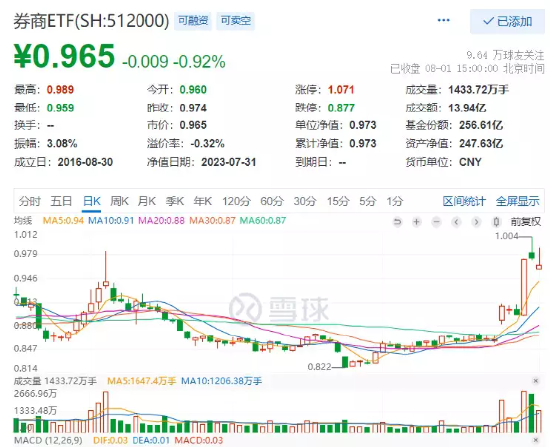550x448 pixels.
Task: Switch to the 120分 interval tab
Action: click(236, 201)
